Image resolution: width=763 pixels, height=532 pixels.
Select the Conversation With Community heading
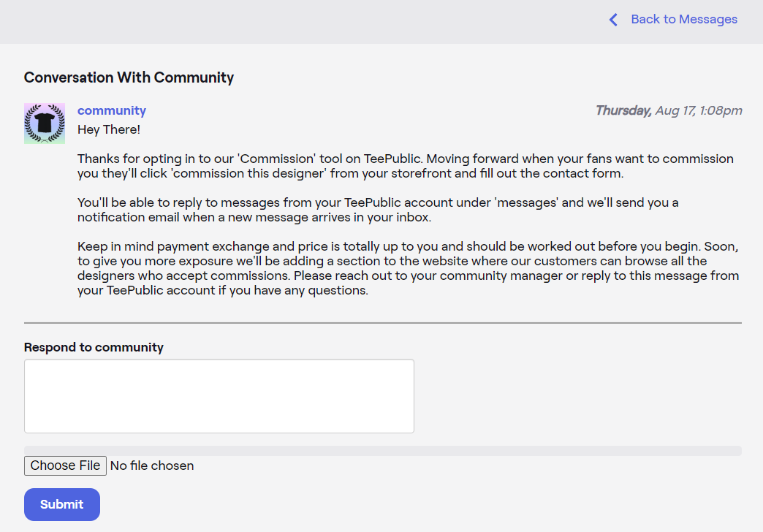129,77
